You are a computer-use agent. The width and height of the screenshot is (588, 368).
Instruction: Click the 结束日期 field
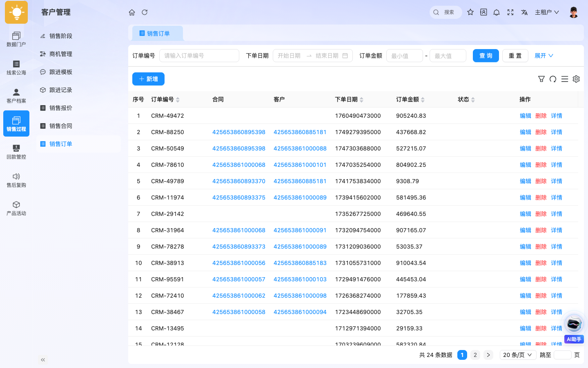pos(327,56)
